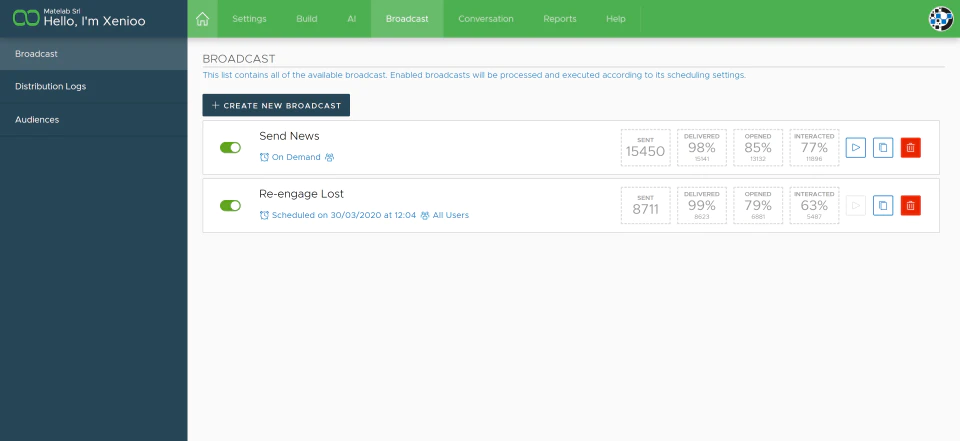The width and height of the screenshot is (960, 441).
Task: Run the Send News broadcast now
Action: click(x=855, y=148)
